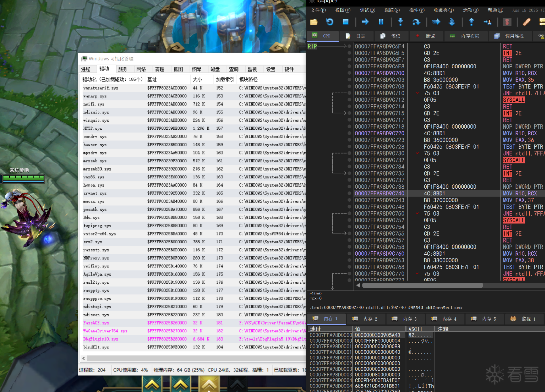
Task: Toggle breakpoint dot at address 00007FFA98D9C740
Action: (349, 193)
